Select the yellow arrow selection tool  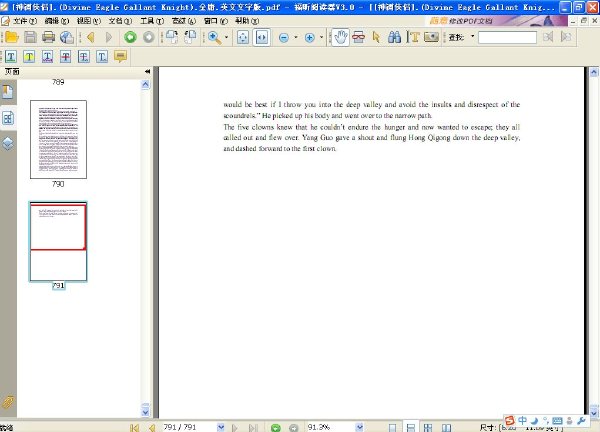[x=377, y=37]
